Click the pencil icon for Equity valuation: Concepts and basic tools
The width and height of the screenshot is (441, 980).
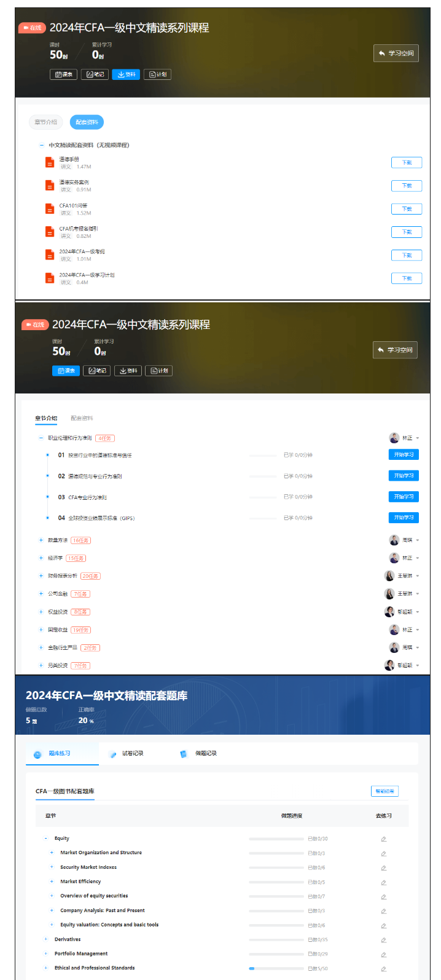383,925
